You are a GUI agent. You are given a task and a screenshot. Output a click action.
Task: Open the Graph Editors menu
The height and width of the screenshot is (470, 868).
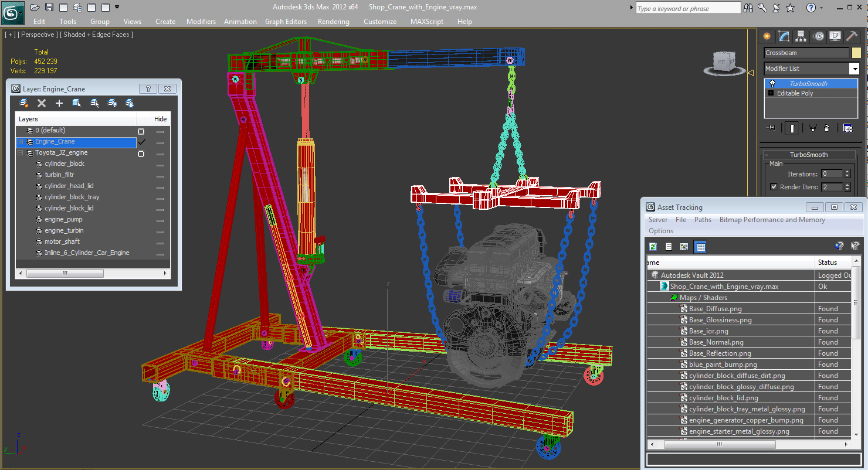tap(286, 22)
